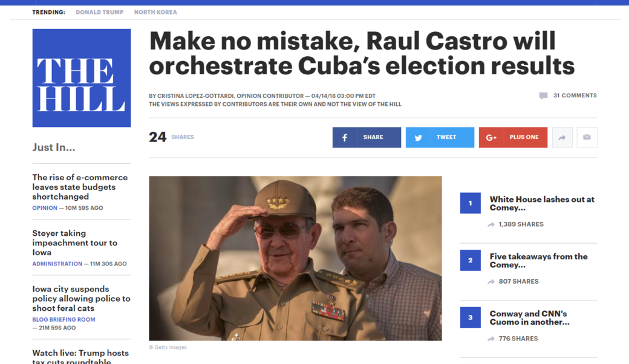Image resolution: width=629 pixels, height=364 pixels.
Task: Open the share arrow icon button
Action: (562, 137)
